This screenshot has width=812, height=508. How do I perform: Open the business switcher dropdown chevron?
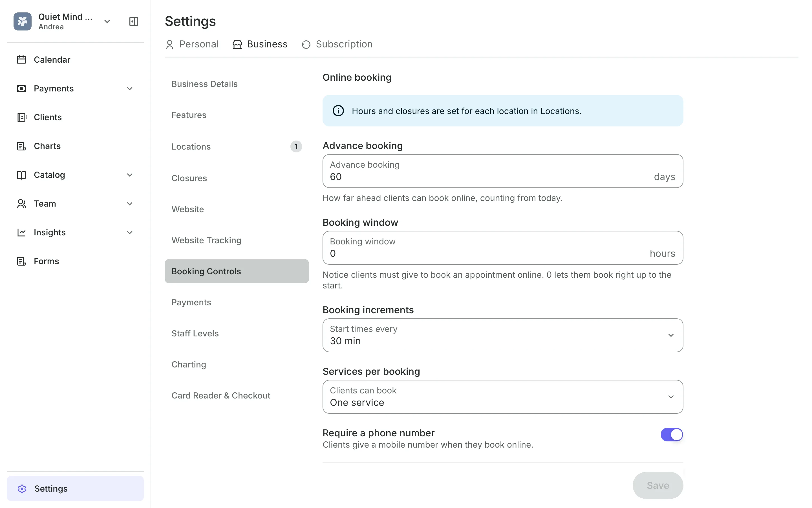pos(107,21)
